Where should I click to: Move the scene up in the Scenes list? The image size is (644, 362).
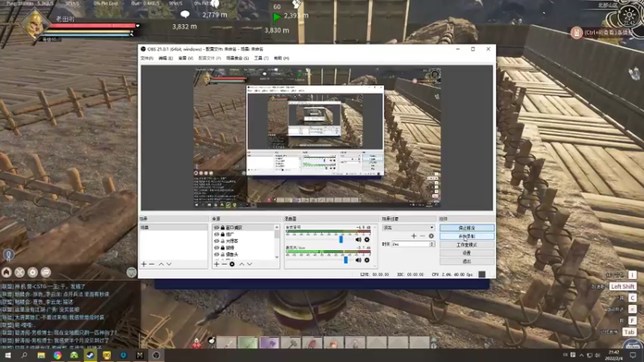tap(161, 264)
